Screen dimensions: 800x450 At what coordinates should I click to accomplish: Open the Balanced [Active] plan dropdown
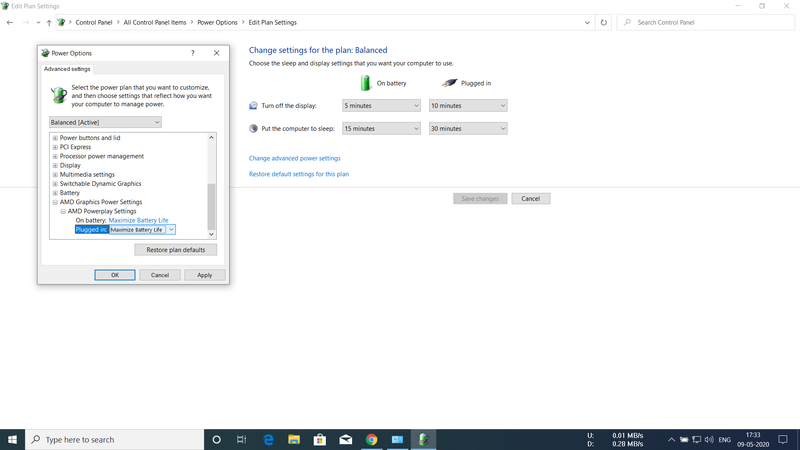click(x=105, y=122)
